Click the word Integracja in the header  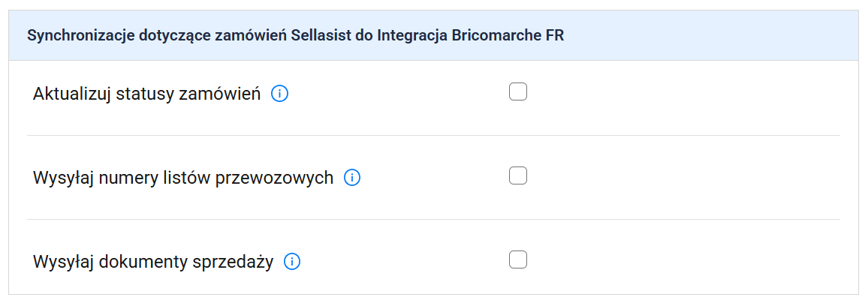pos(412,36)
